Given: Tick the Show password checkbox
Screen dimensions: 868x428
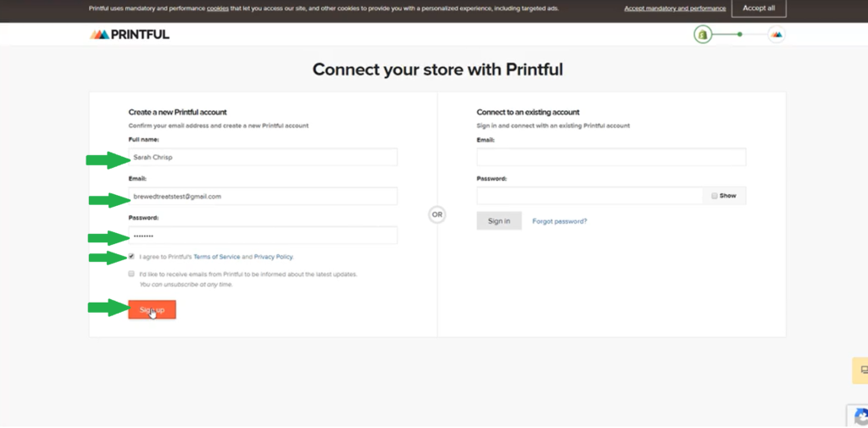Looking at the screenshot, I should point(715,196).
